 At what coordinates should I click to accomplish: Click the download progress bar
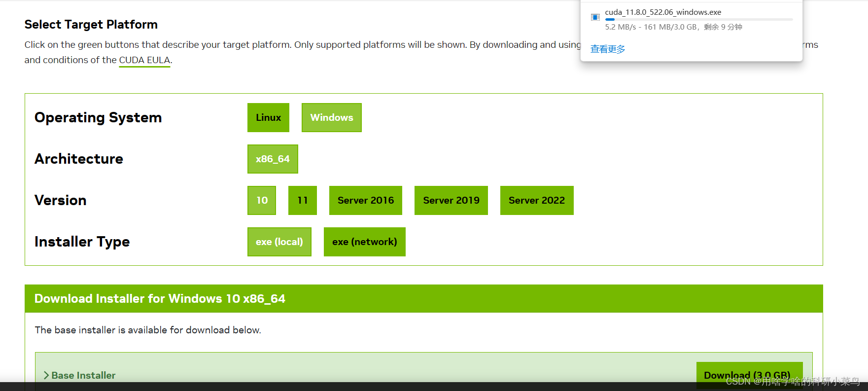click(699, 19)
